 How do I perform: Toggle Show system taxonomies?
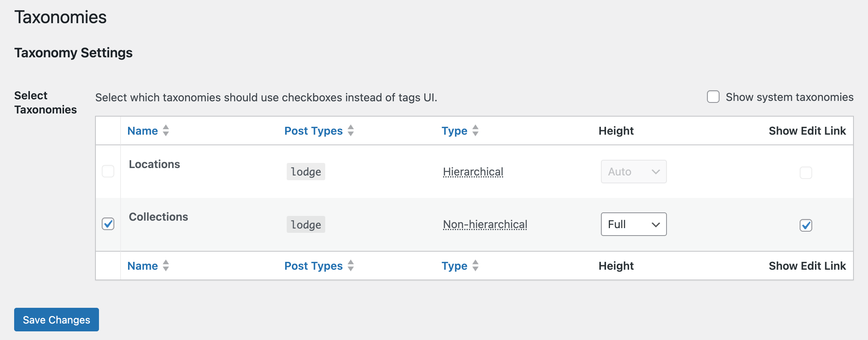[713, 97]
